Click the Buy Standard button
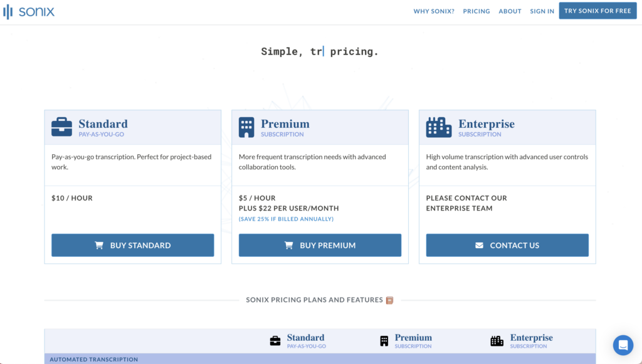This screenshot has height=364, width=642. [x=132, y=245]
